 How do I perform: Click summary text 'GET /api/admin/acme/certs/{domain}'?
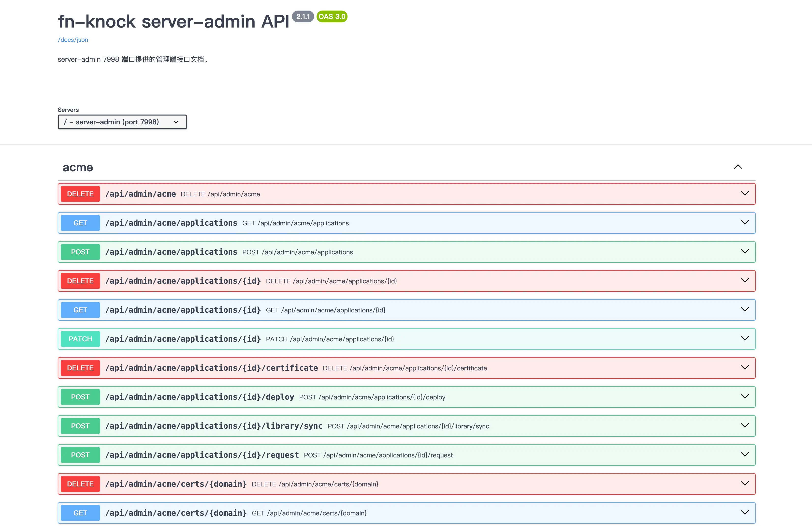tap(309, 513)
